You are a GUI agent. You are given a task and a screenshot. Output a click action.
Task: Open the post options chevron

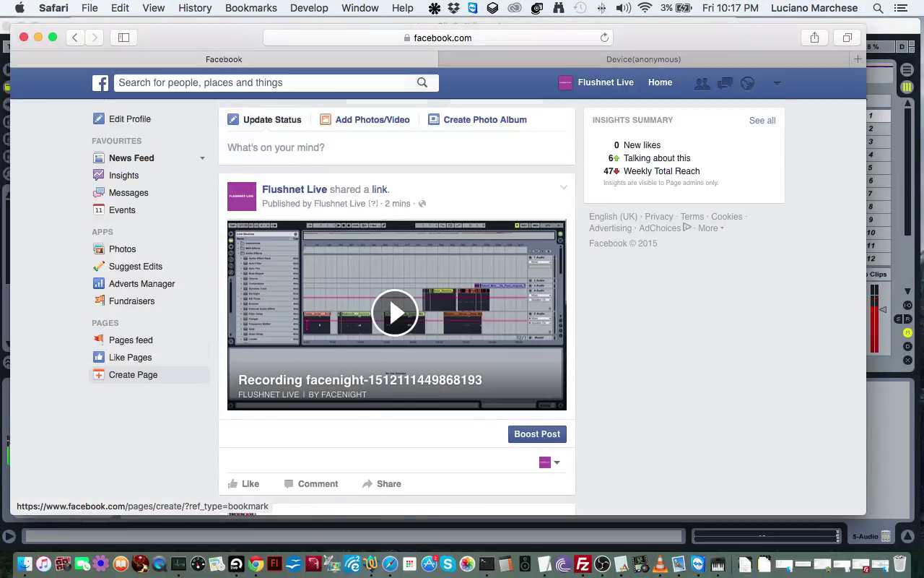(563, 188)
